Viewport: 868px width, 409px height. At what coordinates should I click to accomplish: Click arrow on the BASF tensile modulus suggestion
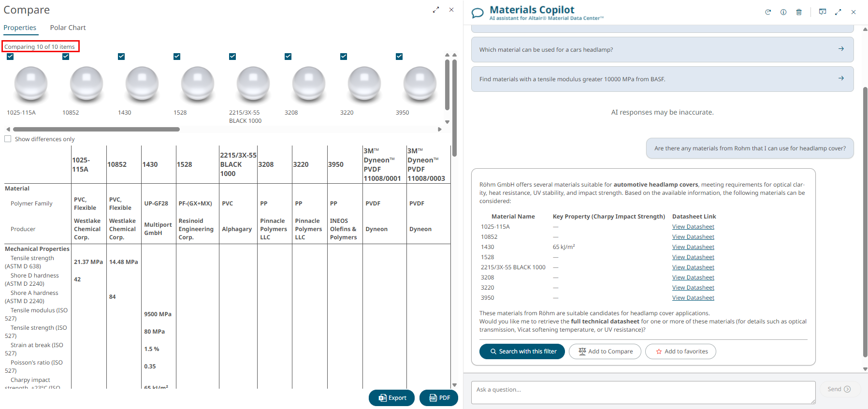coord(841,78)
